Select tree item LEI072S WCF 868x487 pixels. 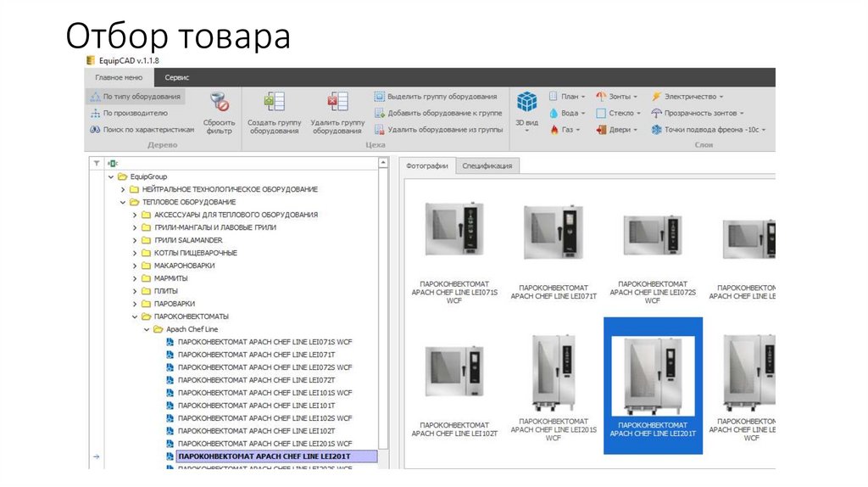(264, 368)
